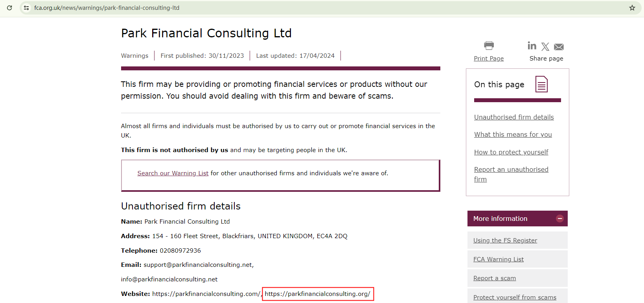644x303 pixels.
Task: Click the On this page document icon
Action: click(541, 84)
